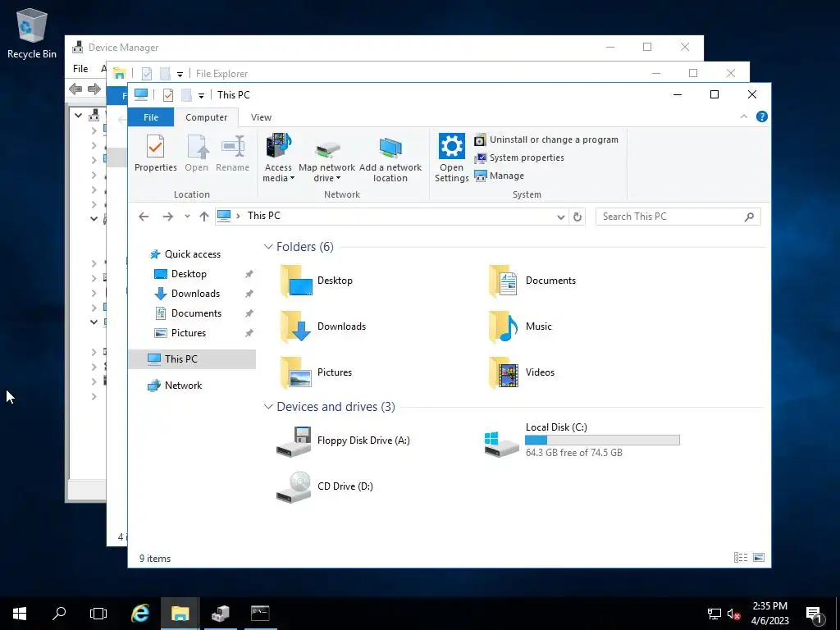
Task: Select Floppy Disk Drive (A:)
Action: coord(343,441)
